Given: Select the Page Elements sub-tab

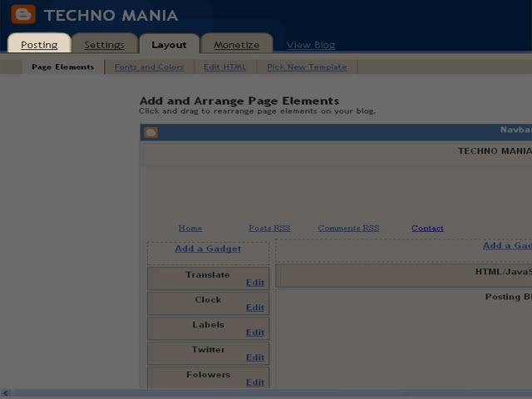Looking at the screenshot, I should click(x=62, y=67).
